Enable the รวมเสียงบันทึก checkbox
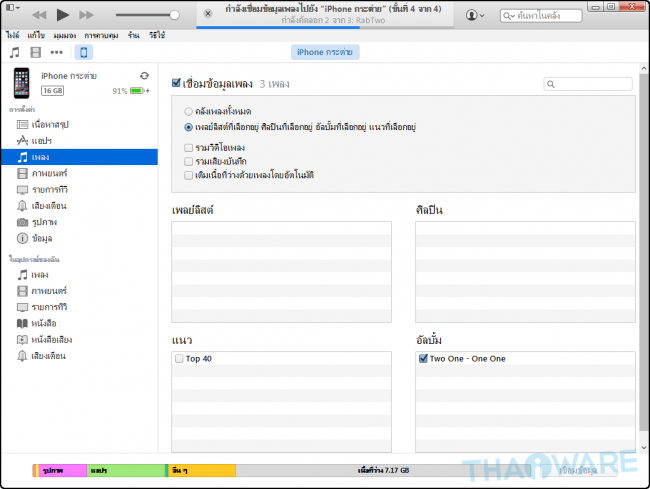The height and width of the screenshot is (489, 650). (188, 161)
